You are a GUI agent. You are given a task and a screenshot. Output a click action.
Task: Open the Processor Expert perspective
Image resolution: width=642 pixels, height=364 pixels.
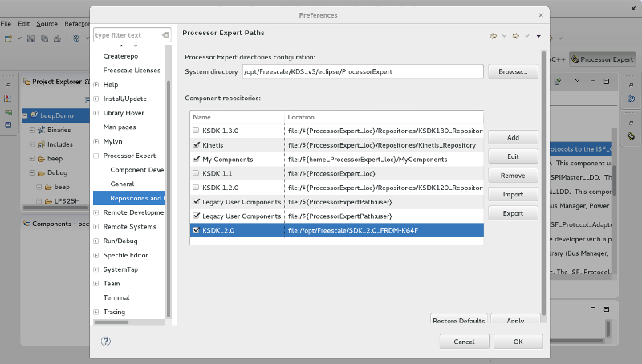tap(602, 59)
